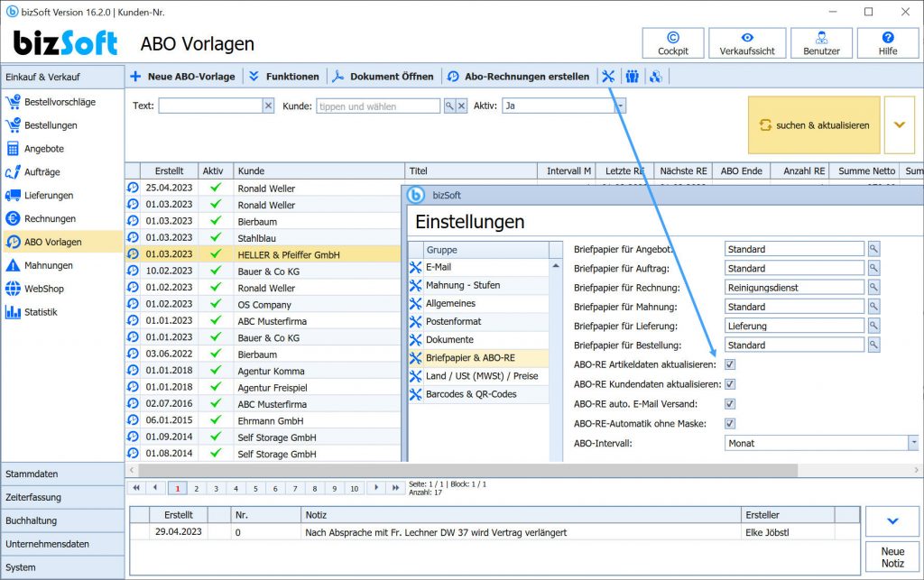Screen dimensions: 924x580
Task: Click the Kunde input field
Action: coord(378,106)
